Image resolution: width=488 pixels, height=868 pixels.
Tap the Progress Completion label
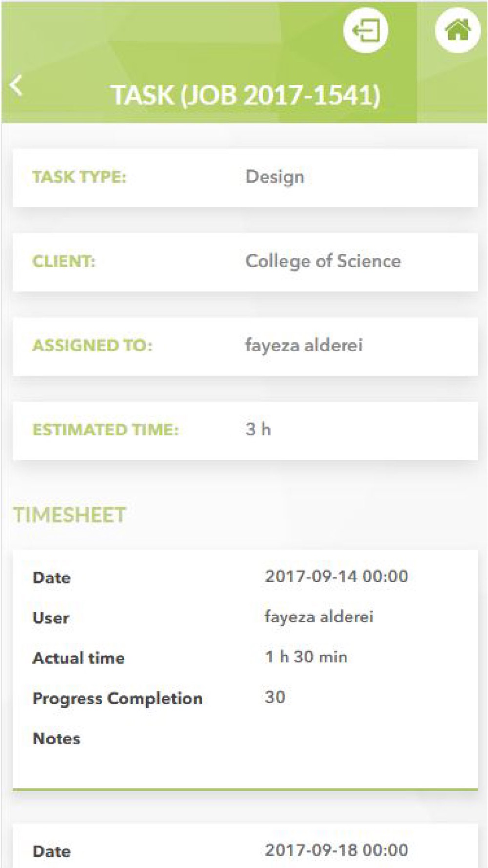pos(117,699)
